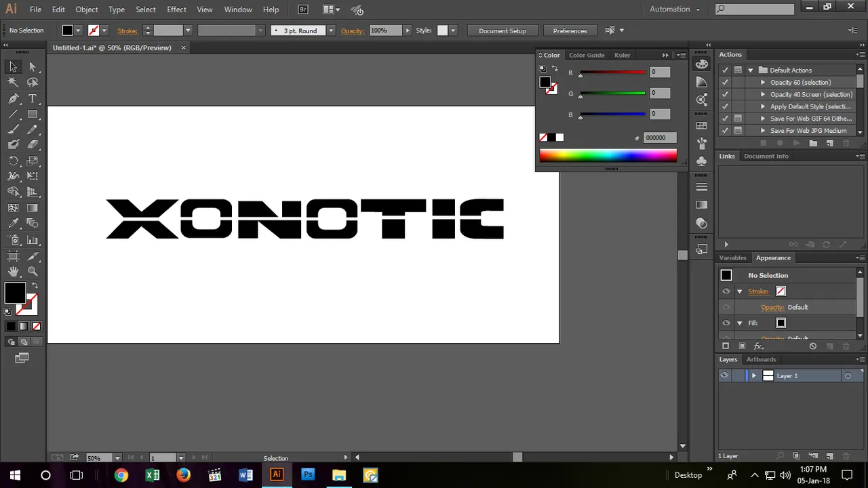Uncheck the Default Actions set checkbox
Image resolution: width=868 pixels, height=488 pixels.
click(x=725, y=70)
